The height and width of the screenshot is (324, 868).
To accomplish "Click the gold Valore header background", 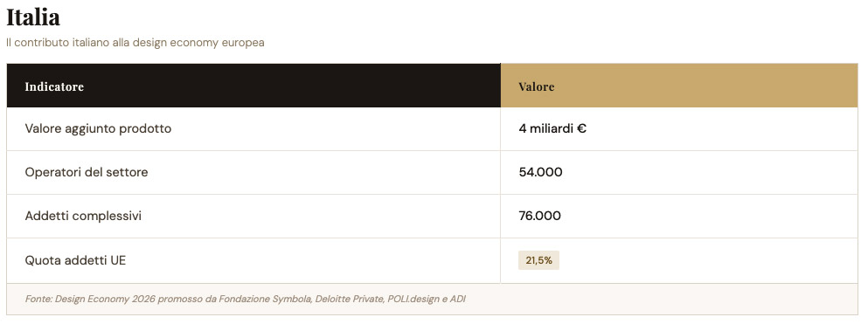I will click(679, 86).
